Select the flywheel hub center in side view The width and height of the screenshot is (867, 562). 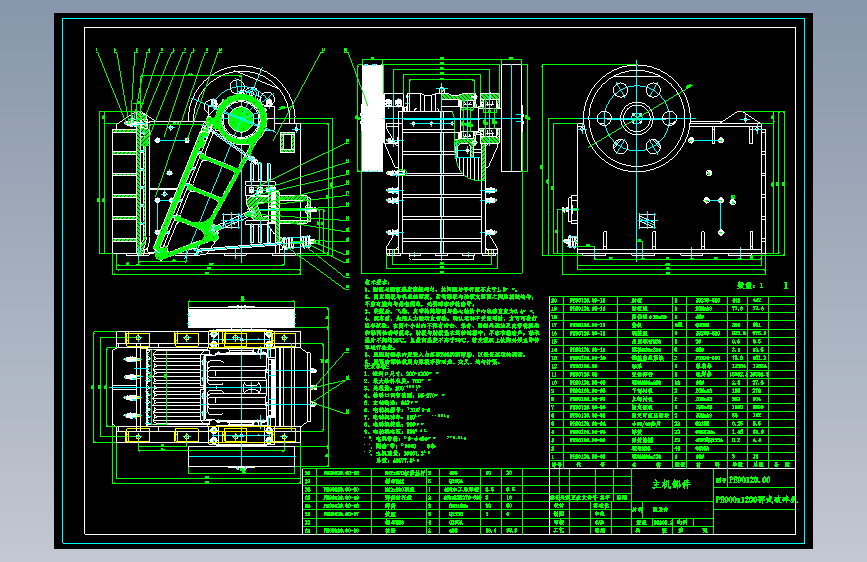coord(636,118)
